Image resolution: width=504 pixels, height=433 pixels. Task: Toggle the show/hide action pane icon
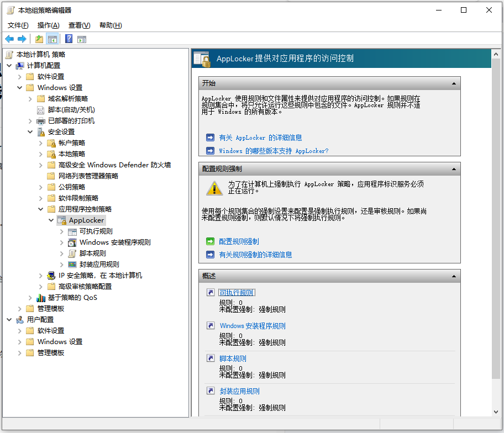[82, 39]
